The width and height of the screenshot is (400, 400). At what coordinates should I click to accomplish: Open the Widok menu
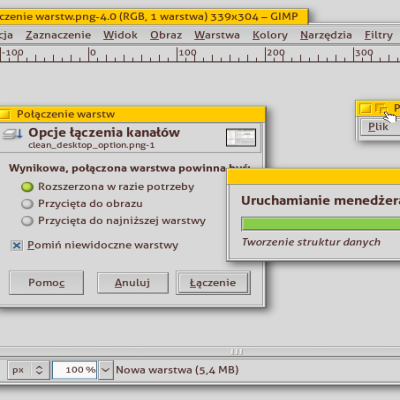(120, 35)
